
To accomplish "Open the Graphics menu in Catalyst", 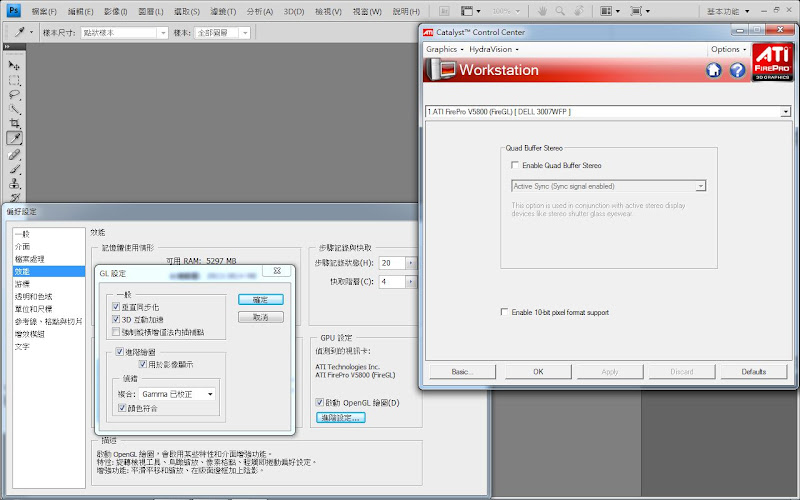I will (444, 49).
